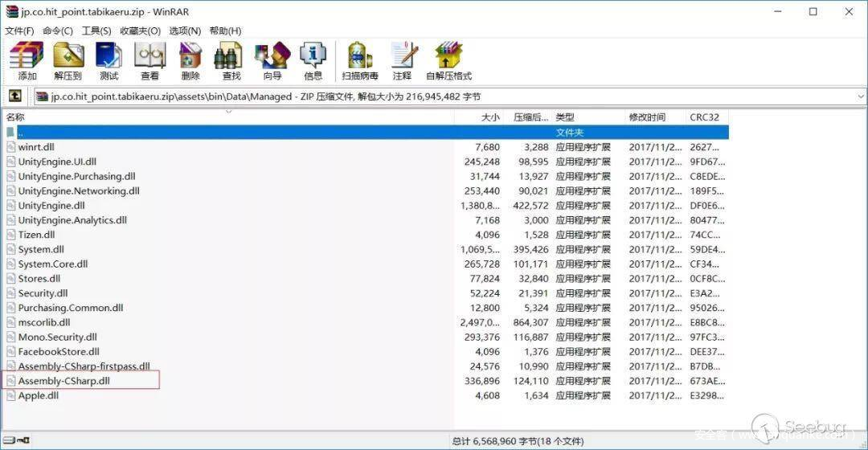Select the UnityEngine.UI.dll file

point(57,162)
